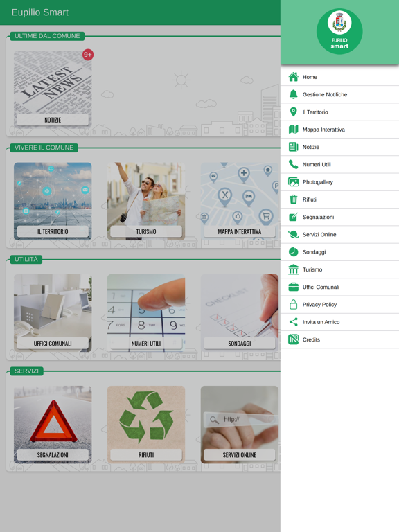399x532 pixels.
Task: Click the Mappa Interattiva map icon
Action: click(293, 130)
